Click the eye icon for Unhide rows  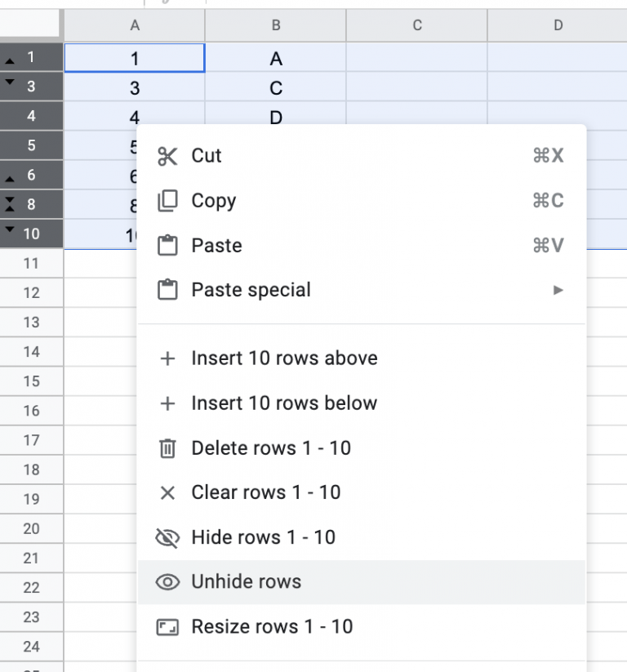[x=167, y=582]
